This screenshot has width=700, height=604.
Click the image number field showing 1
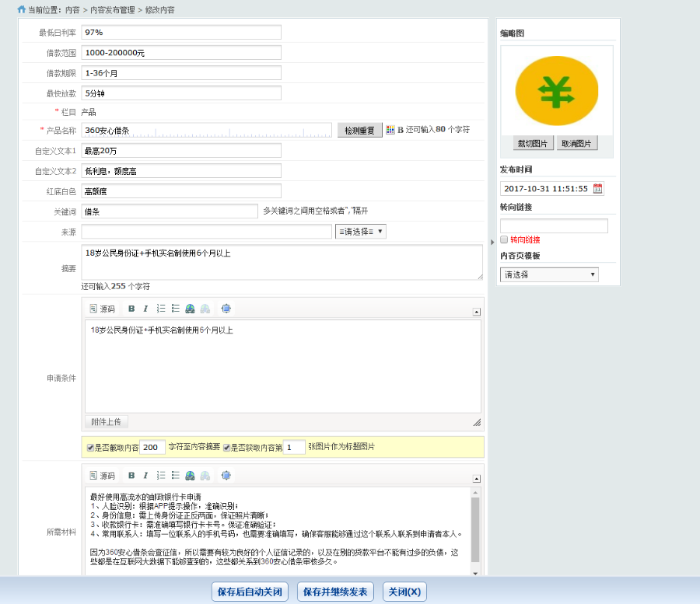point(294,448)
